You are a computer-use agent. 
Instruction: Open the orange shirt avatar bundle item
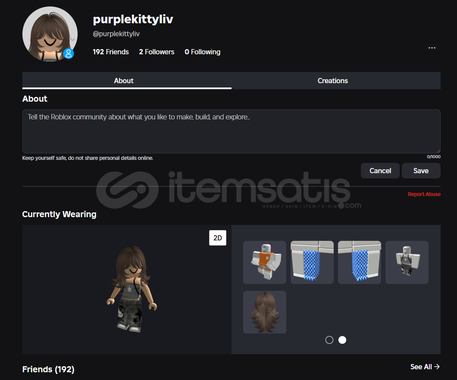(264, 262)
